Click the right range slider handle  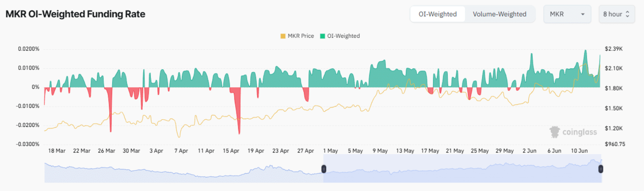(600, 169)
